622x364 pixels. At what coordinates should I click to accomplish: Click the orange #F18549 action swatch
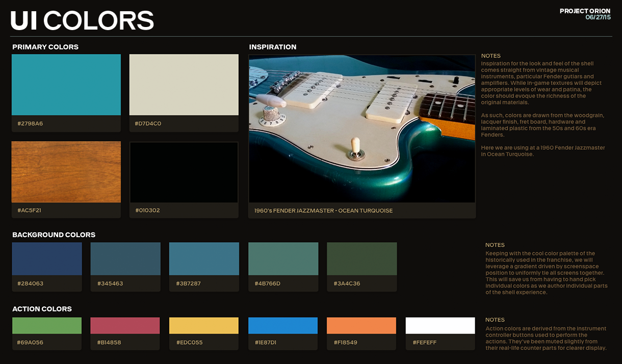361,326
